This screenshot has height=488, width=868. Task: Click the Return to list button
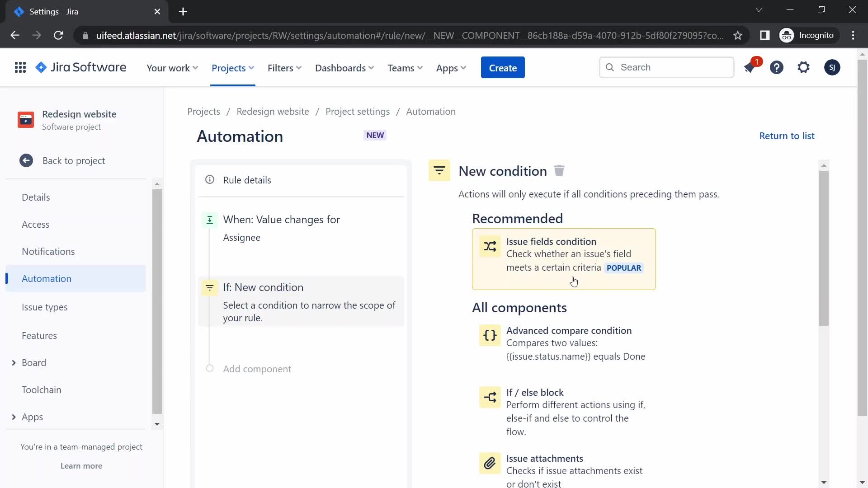coord(787,136)
